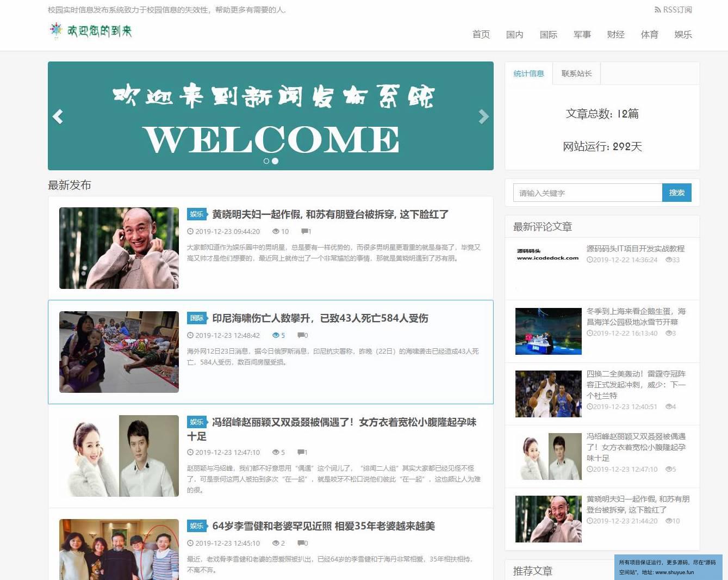Click 国际 tag on 印尼海啸 article
728x580 pixels.
click(197, 318)
